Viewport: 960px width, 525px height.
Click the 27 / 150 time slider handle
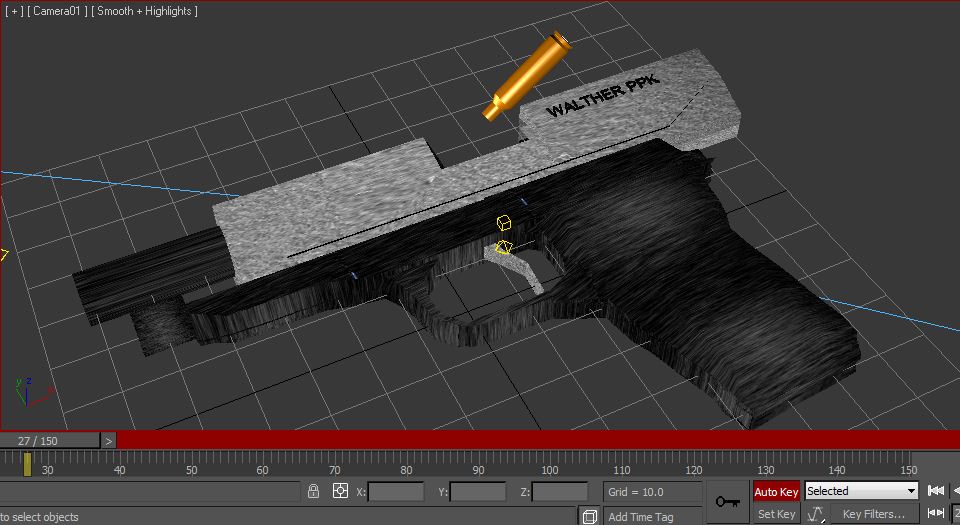pyautogui.click(x=50, y=441)
